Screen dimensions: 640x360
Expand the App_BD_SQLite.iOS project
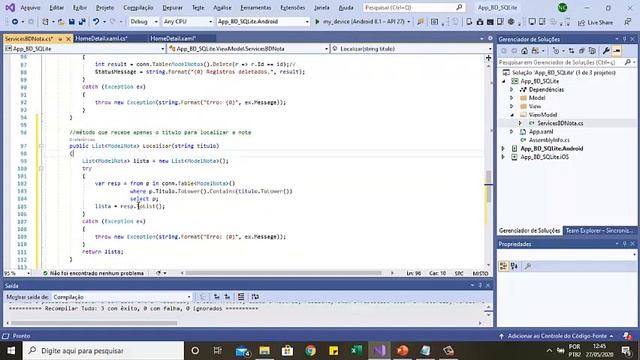point(503,157)
